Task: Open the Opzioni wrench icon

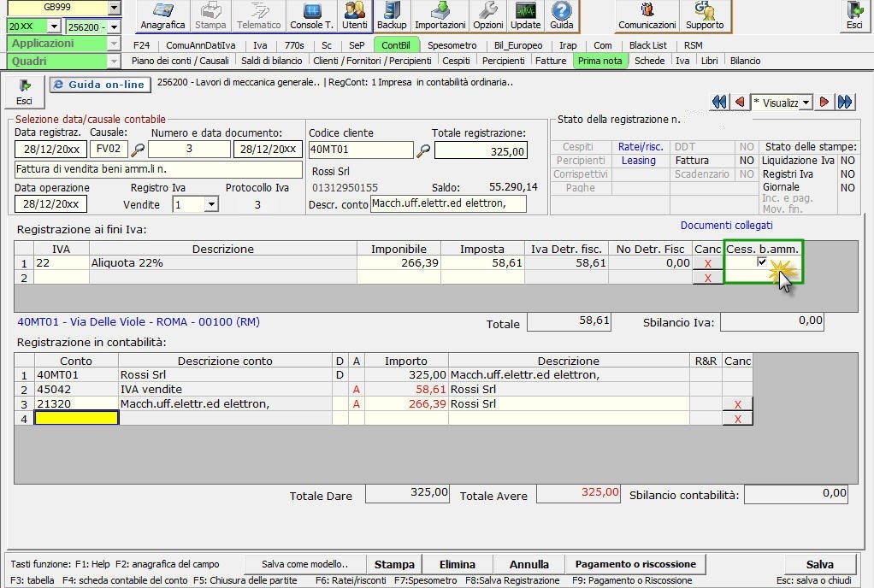Action: coord(487,16)
